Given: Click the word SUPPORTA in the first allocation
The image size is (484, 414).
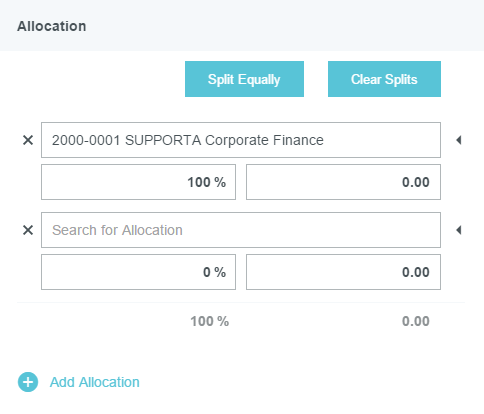Looking at the screenshot, I should point(163,140).
